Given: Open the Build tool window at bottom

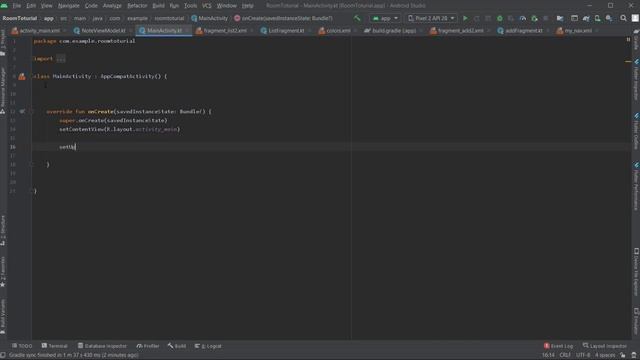Looking at the screenshot, I should point(177,346).
